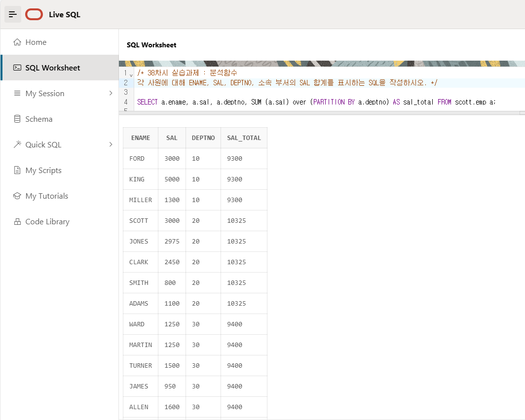
Task: Expand the Quick SQL submenu chevron
Action: click(x=111, y=145)
